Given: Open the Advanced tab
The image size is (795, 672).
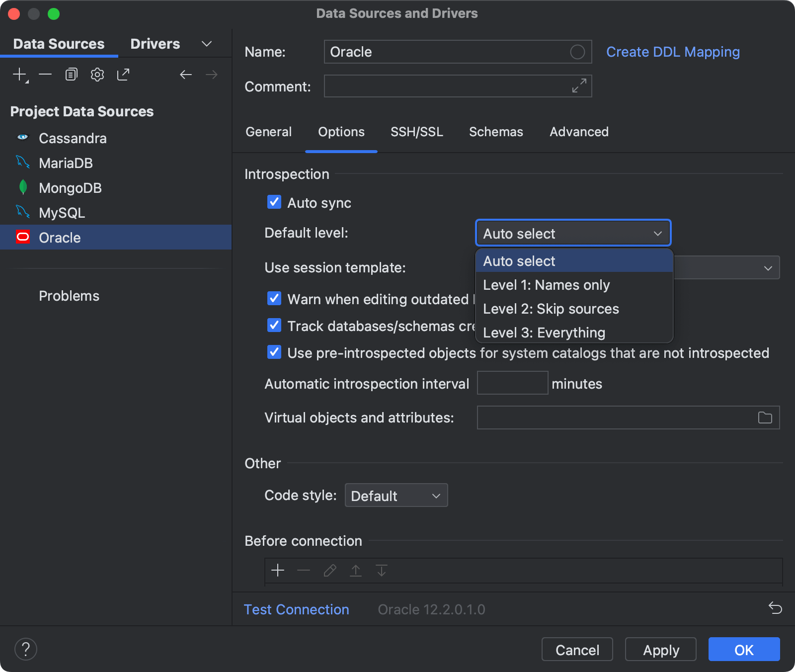Looking at the screenshot, I should (x=578, y=132).
